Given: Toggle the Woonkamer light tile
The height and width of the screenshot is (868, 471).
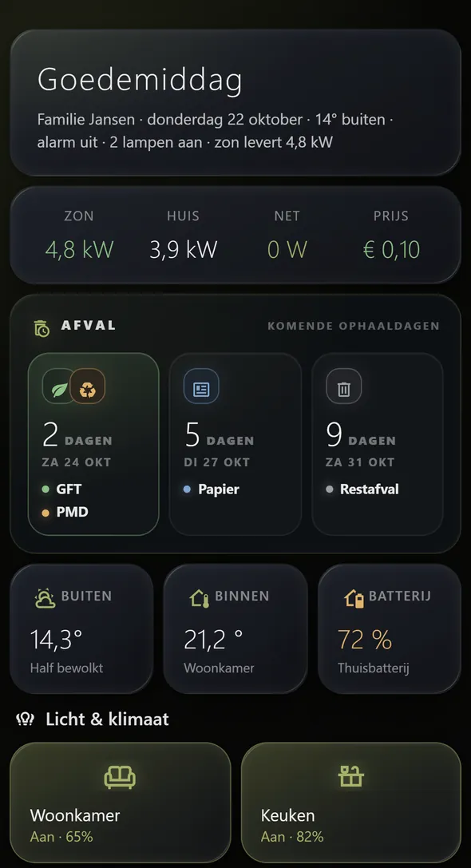Looking at the screenshot, I should point(120,803).
